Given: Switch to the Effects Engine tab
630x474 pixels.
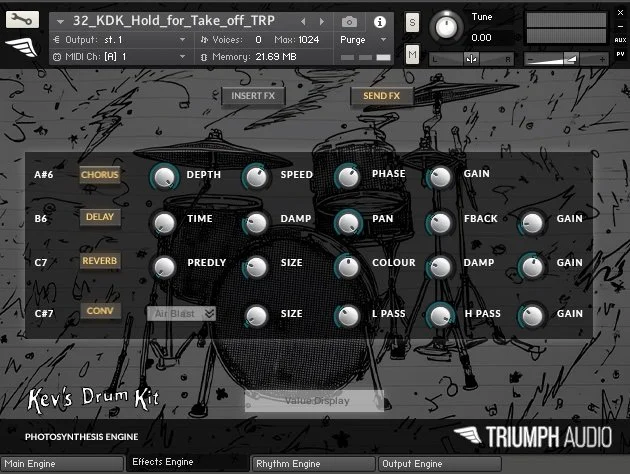Looking at the screenshot, I should pyautogui.click(x=187, y=463).
